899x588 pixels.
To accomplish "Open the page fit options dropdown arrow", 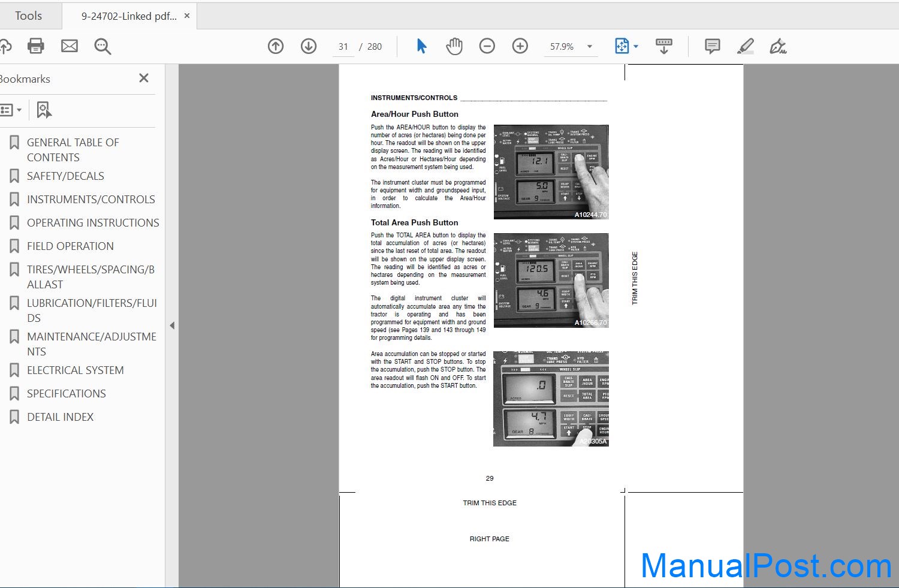I will [x=636, y=46].
